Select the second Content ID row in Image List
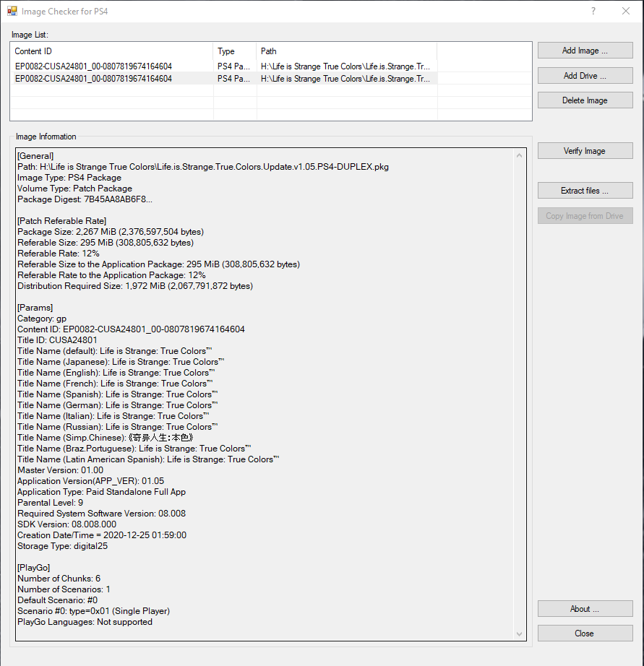This screenshot has height=666, width=644. pos(93,79)
